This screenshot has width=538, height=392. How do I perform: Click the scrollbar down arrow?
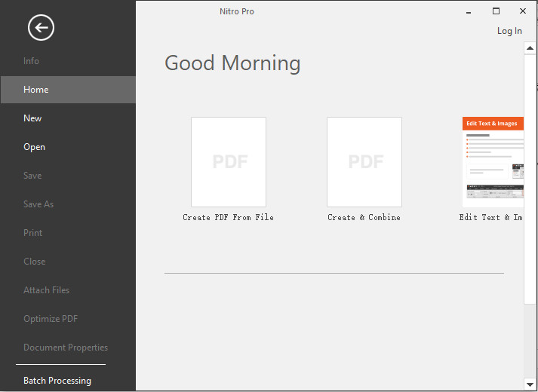pyautogui.click(x=530, y=384)
